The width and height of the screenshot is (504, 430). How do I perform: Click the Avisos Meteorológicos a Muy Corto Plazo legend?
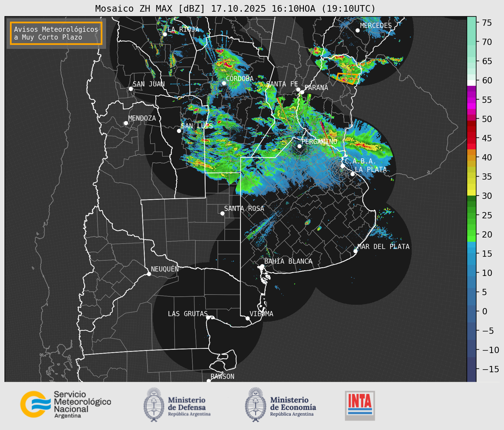coord(56,33)
